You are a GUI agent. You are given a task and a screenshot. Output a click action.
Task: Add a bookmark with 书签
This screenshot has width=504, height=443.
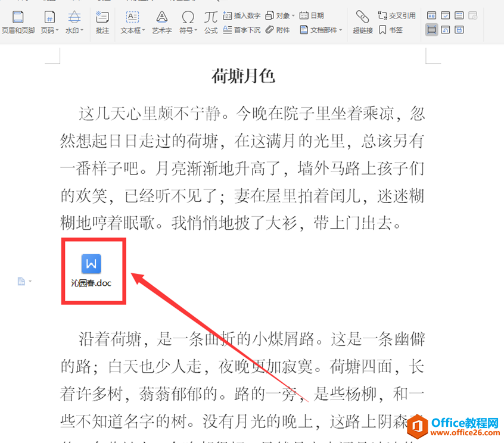click(391, 30)
